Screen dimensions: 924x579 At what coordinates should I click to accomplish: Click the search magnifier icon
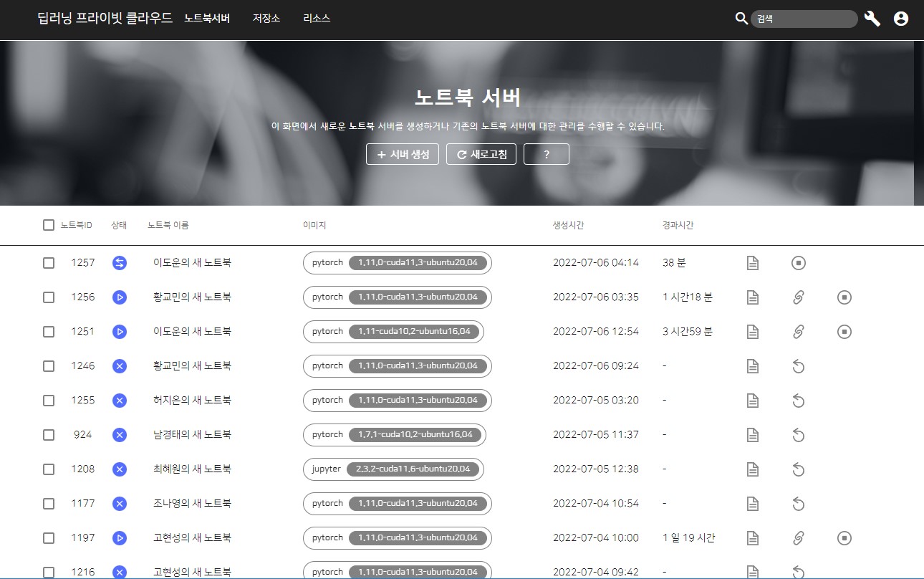click(x=742, y=19)
